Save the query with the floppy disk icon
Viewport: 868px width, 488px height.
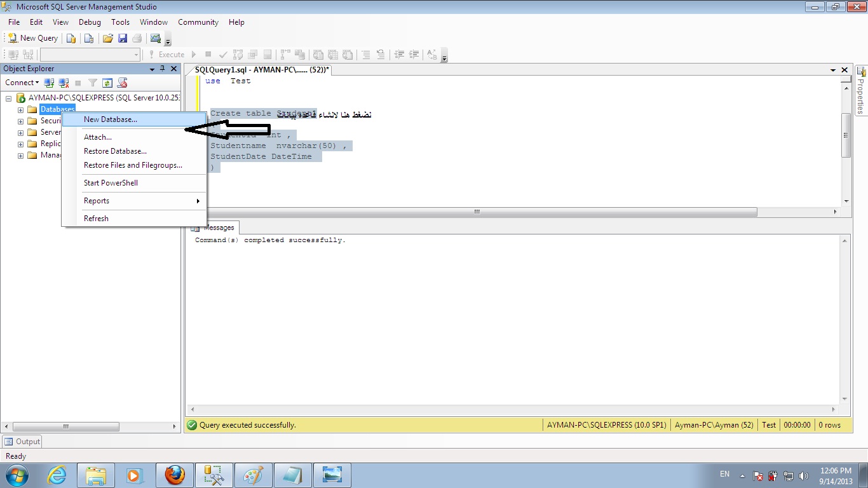click(x=123, y=38)
